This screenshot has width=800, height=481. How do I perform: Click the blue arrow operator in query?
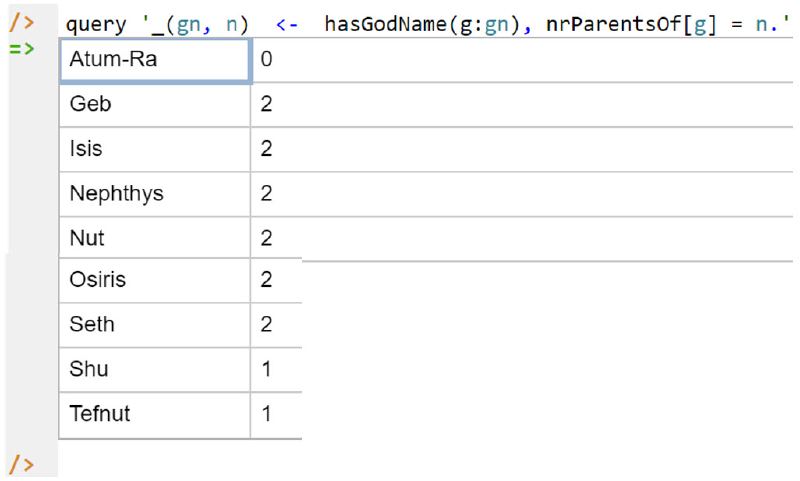pos(287,24)
